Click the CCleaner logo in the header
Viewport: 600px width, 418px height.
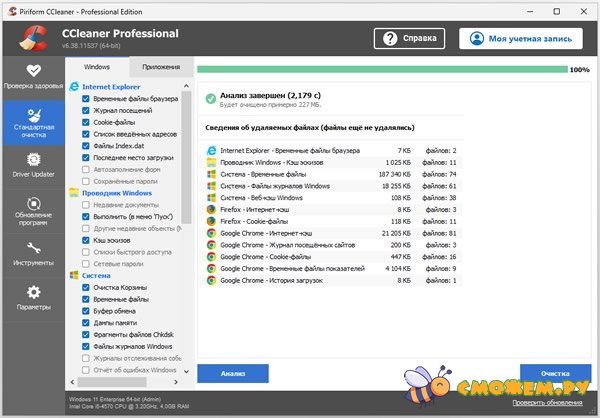pos(32,37)
